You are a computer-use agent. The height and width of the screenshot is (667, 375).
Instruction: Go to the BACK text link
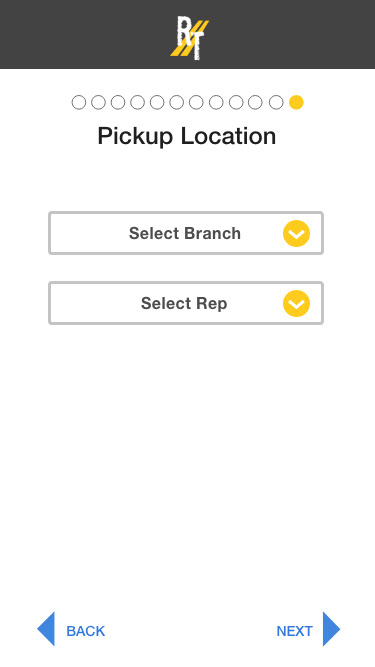[85, 631]
